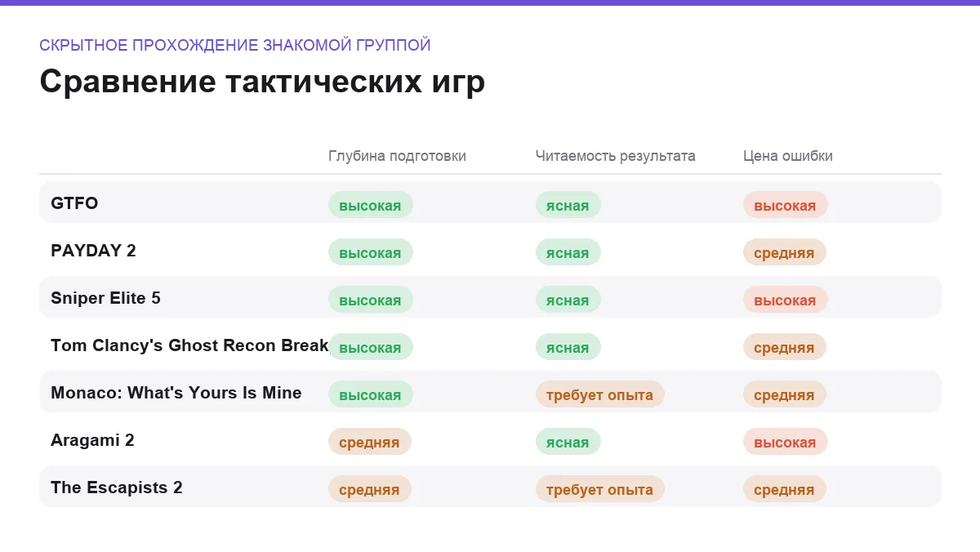Click the 'Цена ошибки' column header
The width and height of the screenshot is (980, 552).
point(788,156)
